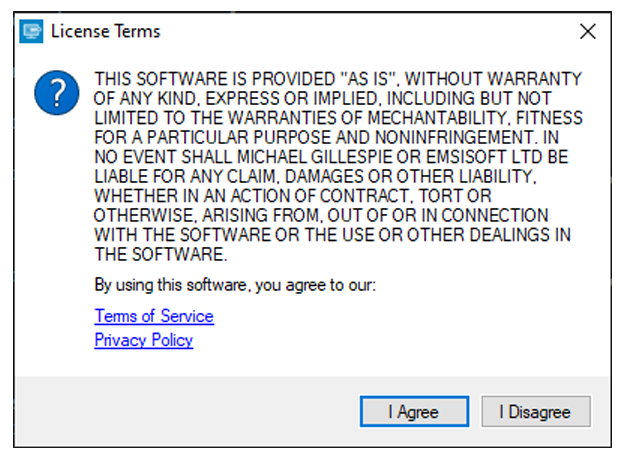Click the quoted "AS IS" phrase
Screen dimensions: 628x463
[369, 79]
